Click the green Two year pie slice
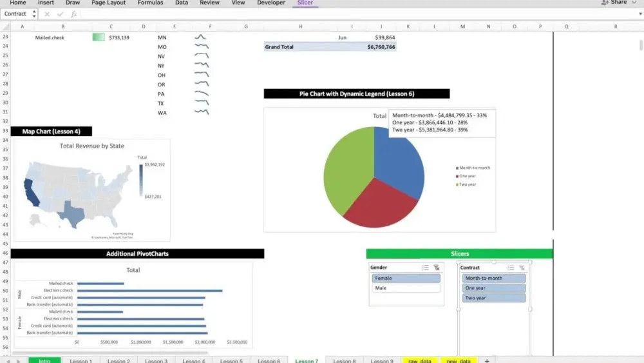Viewport: 644px width, 363px height. pyautogui.click(x=348, y=173)
